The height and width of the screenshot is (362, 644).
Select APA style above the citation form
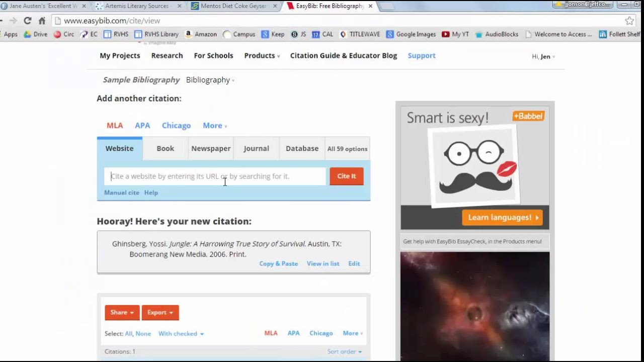(142, 125)
